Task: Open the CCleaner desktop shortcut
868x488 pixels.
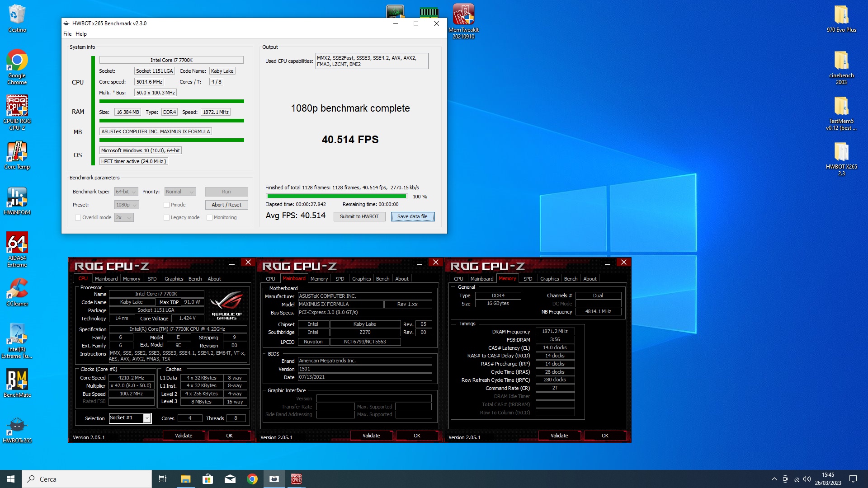Action: [x=17, y=292]
